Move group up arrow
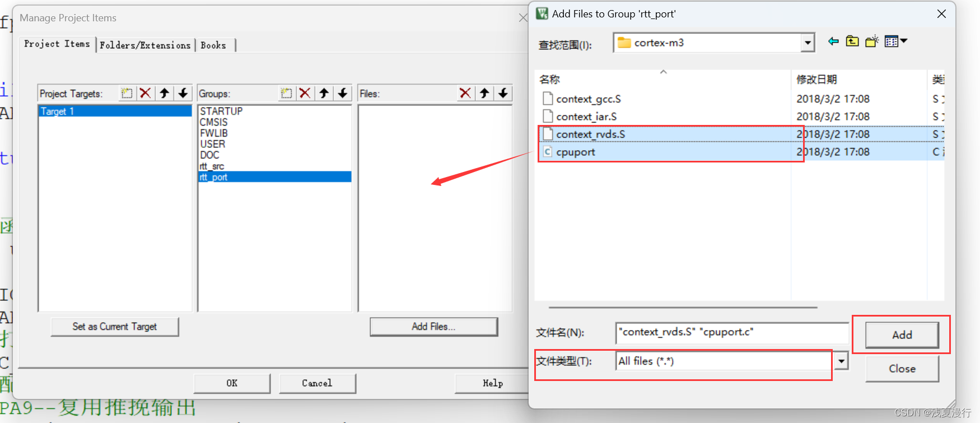 [x=324, y=94]
